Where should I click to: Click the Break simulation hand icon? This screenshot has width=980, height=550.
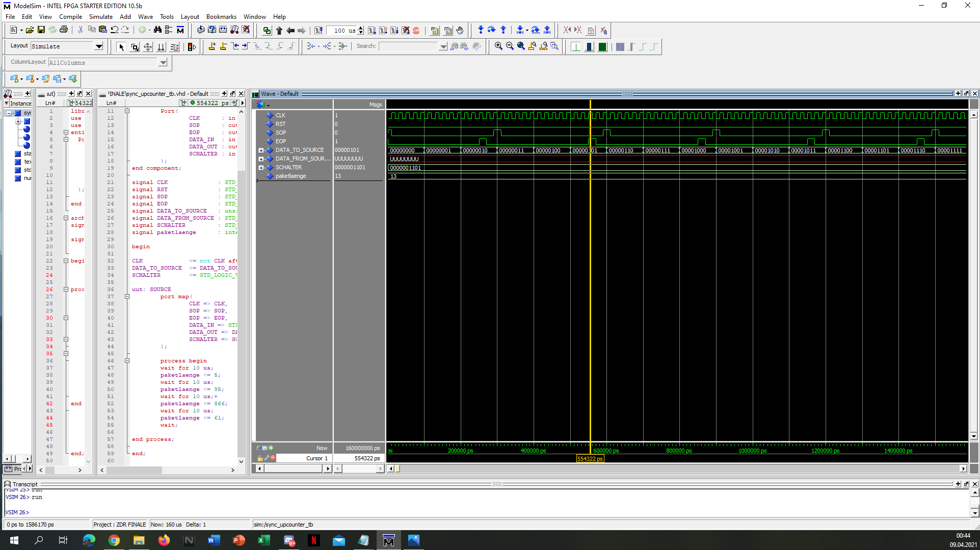pos(460,31)
